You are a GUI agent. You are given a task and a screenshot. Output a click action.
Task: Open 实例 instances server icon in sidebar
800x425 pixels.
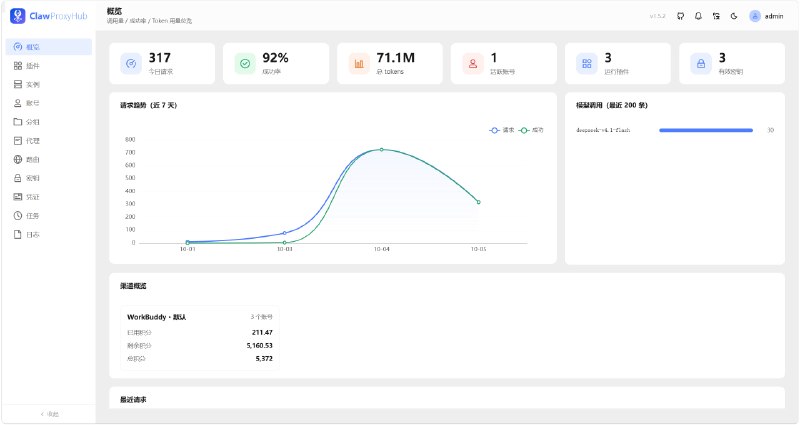point(18,84)
